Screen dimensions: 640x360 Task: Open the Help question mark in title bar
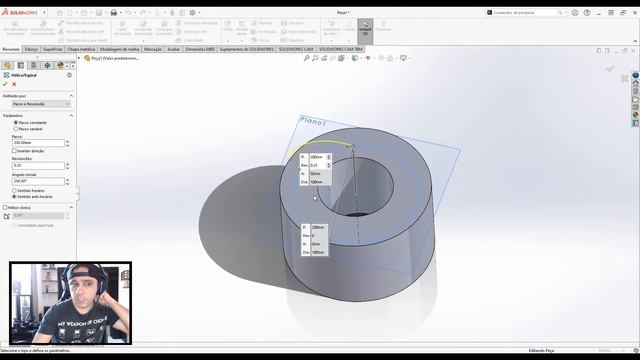tap(587, 13)
